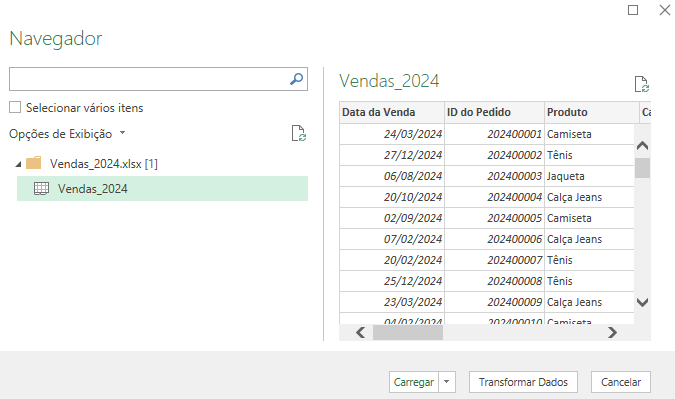Open the Carregar dropdown arrow
The width and height of the screenshot is (675, 399).
[447, 382]
